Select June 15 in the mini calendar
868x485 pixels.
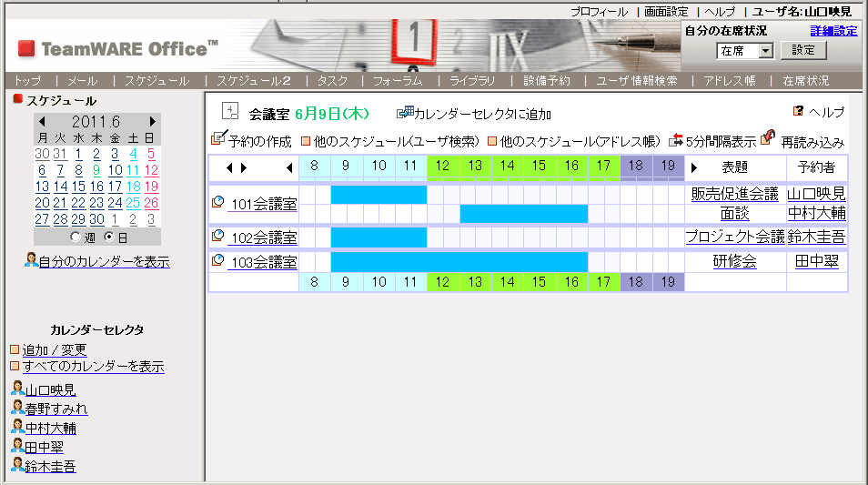point(79,187)
